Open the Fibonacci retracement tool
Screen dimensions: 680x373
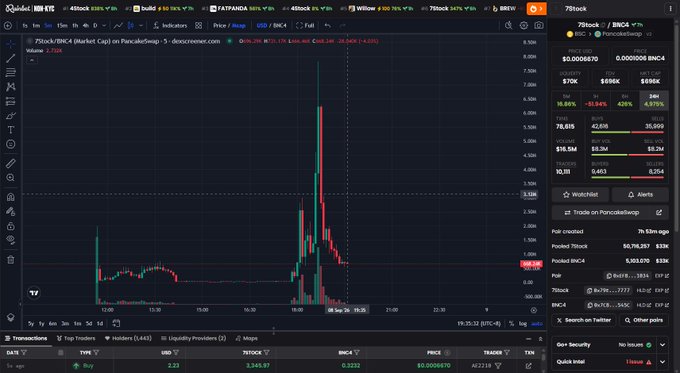tap(10, 72)
